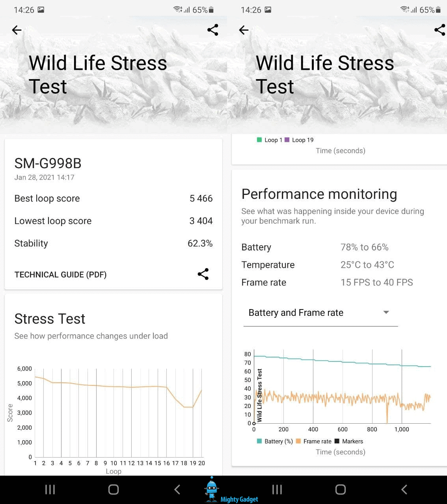The image size is (447, 504).
Task: Click the dropdown arrow beside Battery and Frame rate
Action: pos(386,312)
